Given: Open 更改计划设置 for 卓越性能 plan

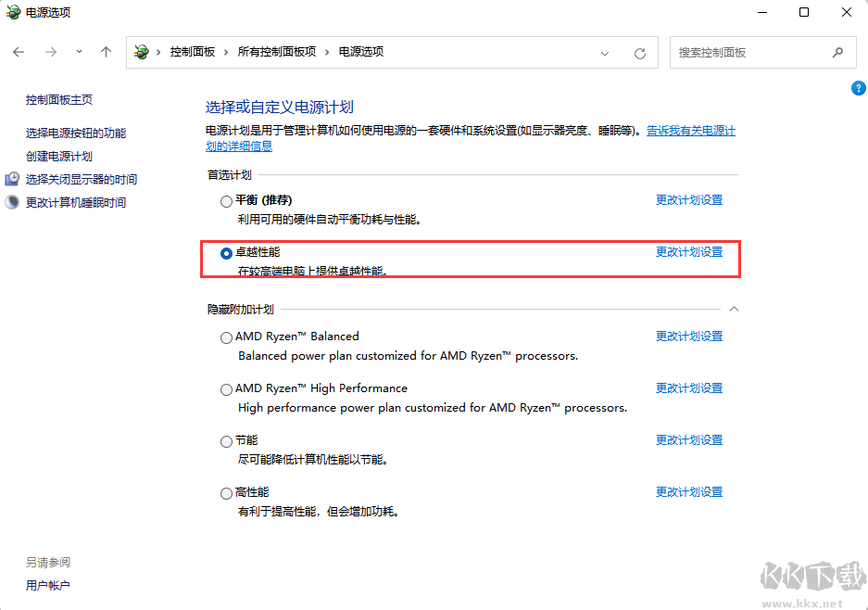Looking at the screenshot, I should click(x=688, y=252).
